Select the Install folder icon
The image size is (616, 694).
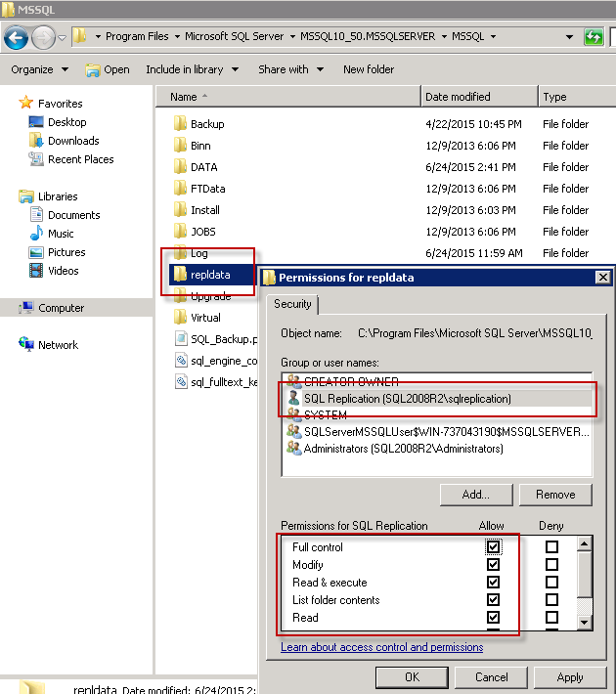[x=180, y=210]
